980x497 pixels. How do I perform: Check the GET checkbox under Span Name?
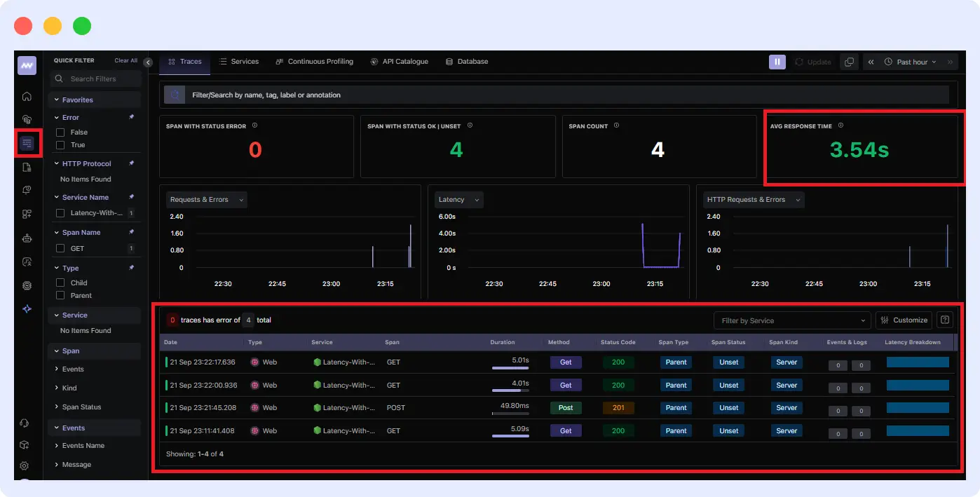[60, 248]
